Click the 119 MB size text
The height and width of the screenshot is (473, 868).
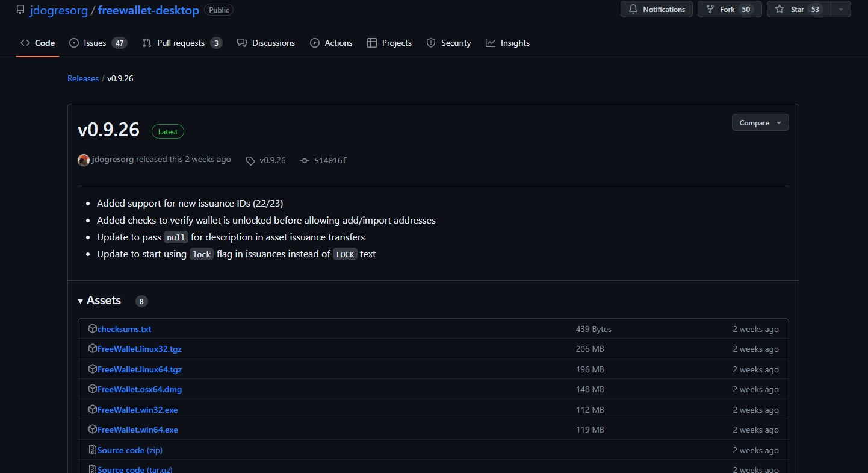(590, 430)
